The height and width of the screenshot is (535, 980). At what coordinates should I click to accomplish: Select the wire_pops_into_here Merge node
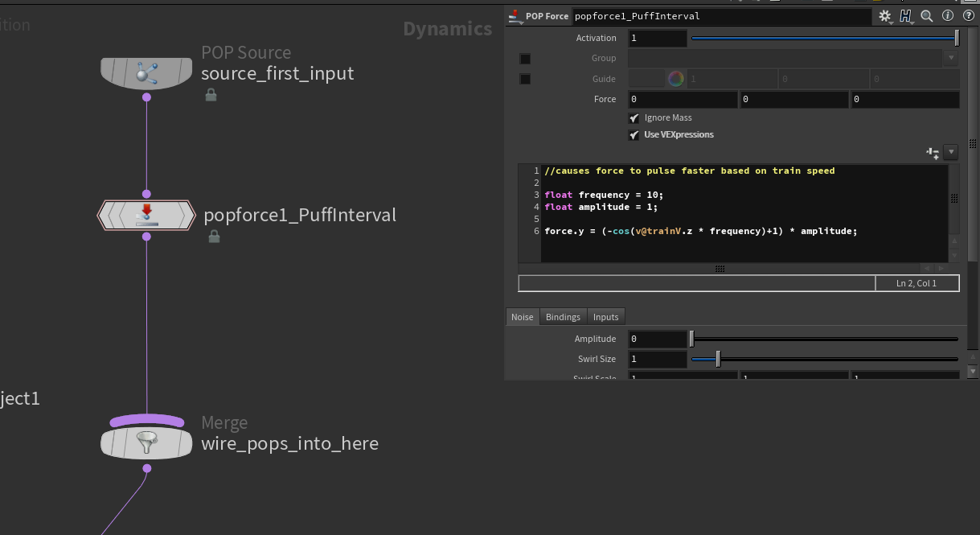coord(146,443)
